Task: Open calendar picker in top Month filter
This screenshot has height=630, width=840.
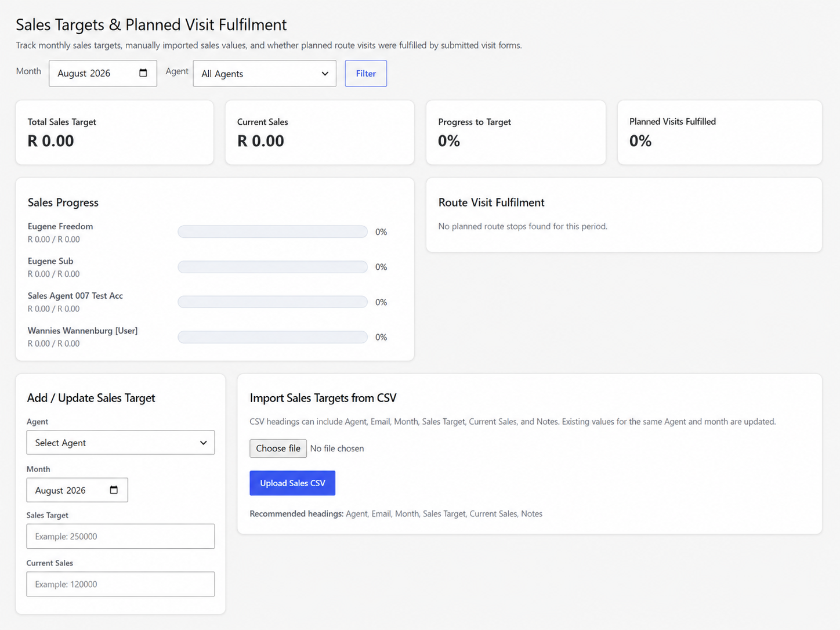Action: click(143, 73)
